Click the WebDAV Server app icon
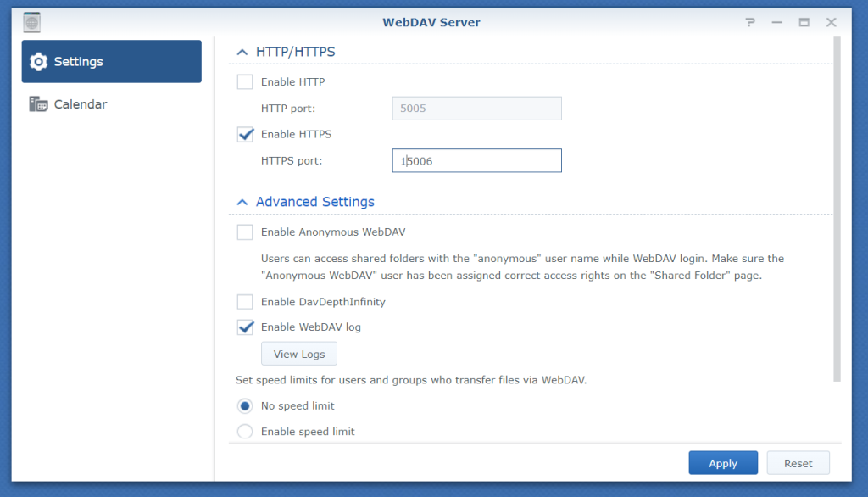868x497 pixels. click(x=32, y=22)
